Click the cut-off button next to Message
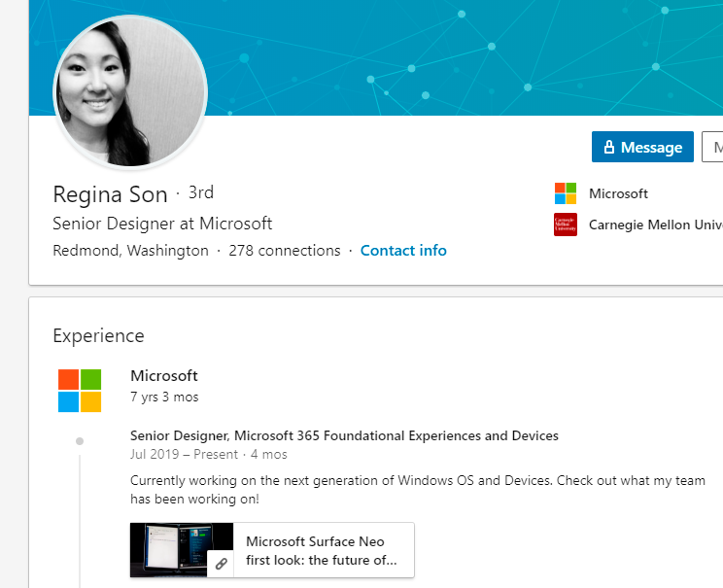The image size is (723, 588). click(712, 147)
